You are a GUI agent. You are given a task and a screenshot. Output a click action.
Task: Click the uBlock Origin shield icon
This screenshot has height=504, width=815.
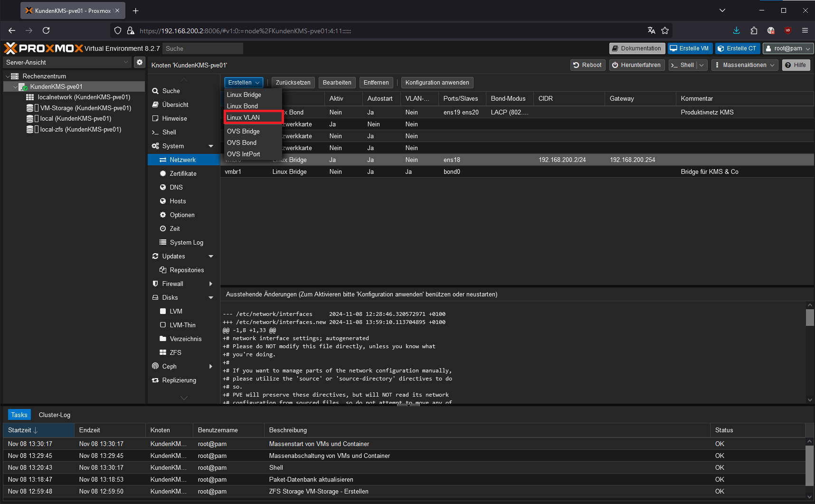(x=788, y=30)
